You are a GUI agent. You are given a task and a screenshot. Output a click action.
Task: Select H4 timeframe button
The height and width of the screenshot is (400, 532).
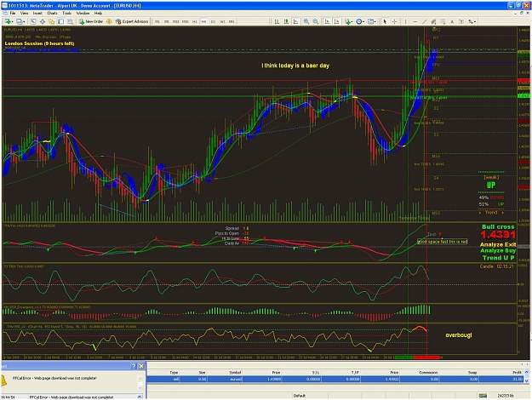(203, 21)
